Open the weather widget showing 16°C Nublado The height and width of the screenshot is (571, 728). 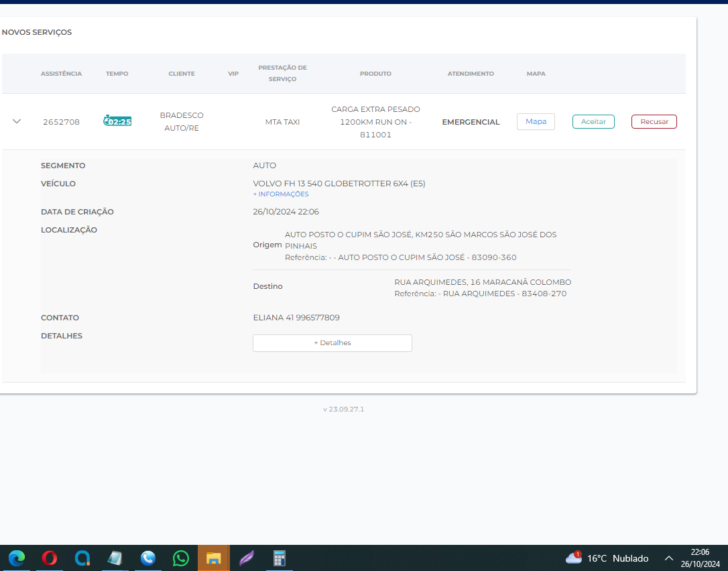(x=607, y=558)
